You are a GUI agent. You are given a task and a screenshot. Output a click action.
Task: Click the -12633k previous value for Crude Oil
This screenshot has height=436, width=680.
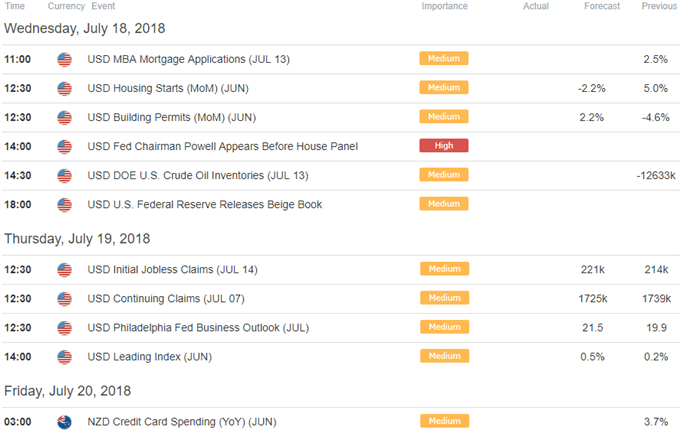click(656, 176)
